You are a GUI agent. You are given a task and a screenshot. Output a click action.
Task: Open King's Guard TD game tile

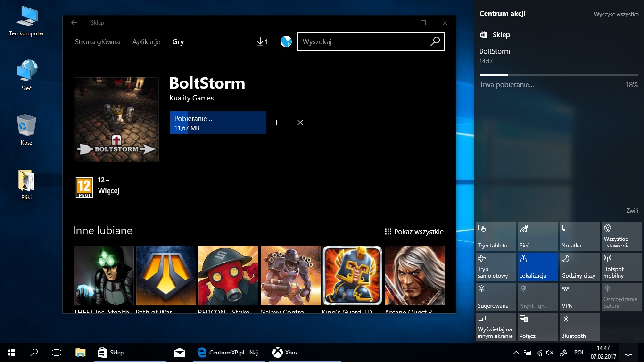coord(352,280)
